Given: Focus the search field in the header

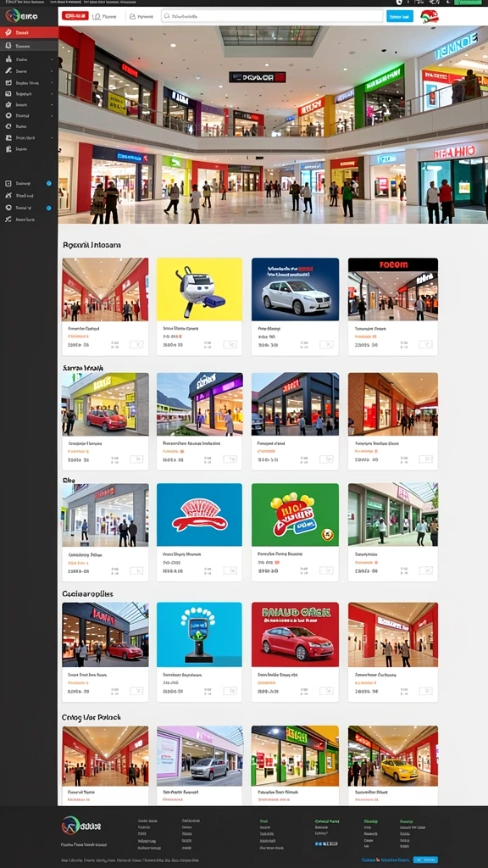Looking at the screenshot, I should (x=272, y=17).
